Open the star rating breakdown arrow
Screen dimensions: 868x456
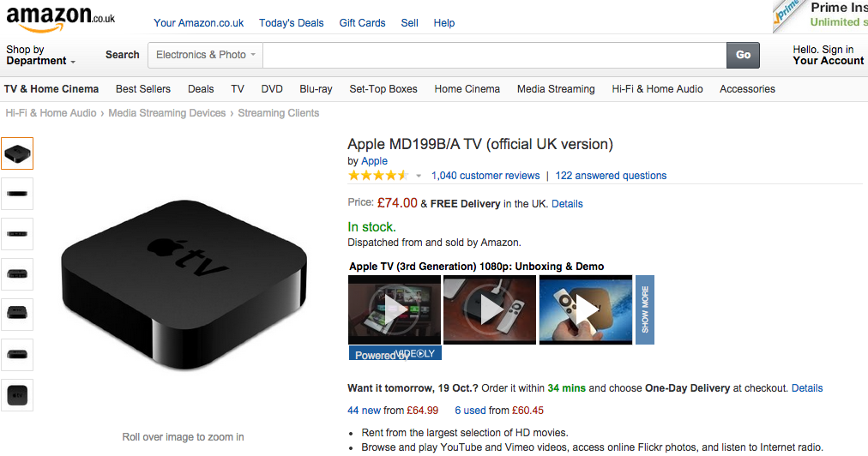419,176
